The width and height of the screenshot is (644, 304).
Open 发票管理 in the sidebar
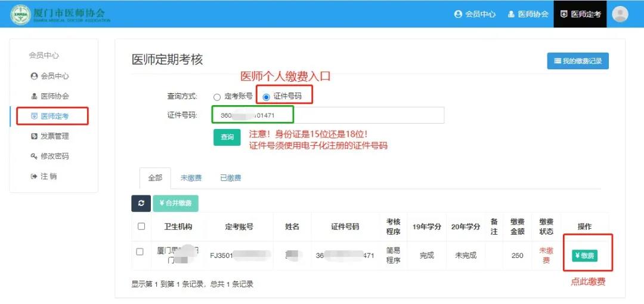[50, 136]
